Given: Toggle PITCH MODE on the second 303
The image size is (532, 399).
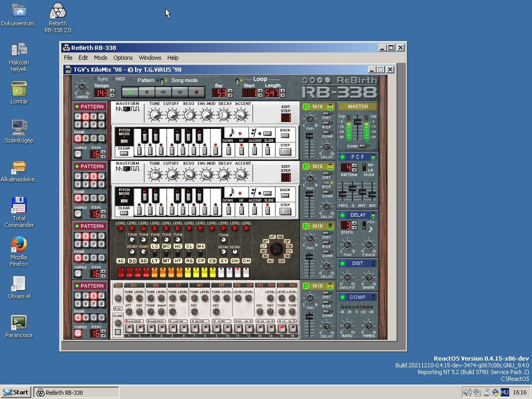Looking at the screenshot, I should point(124,201).
